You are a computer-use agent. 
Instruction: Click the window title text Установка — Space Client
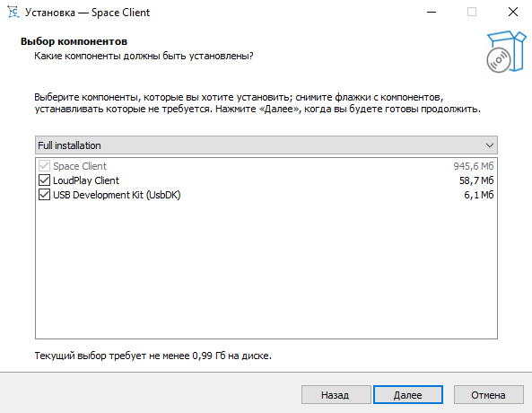(x=88, y=13)
